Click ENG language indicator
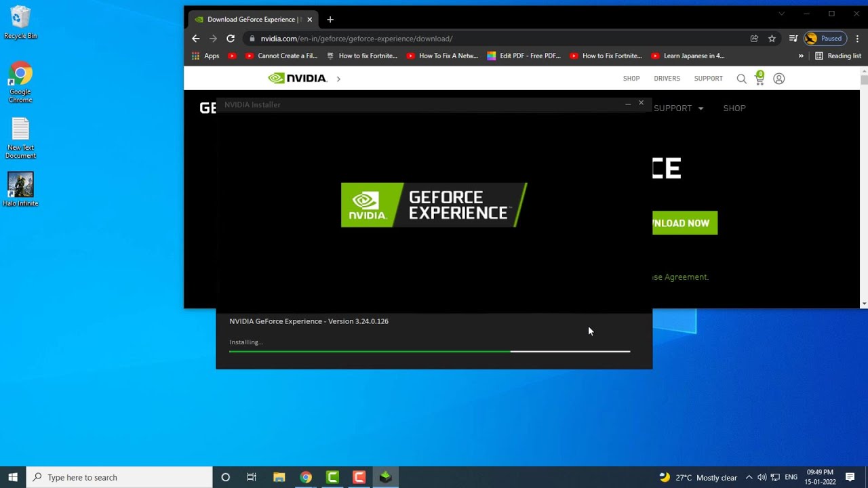The width and height of the screenshot is (868, 488). coord(791,477)
